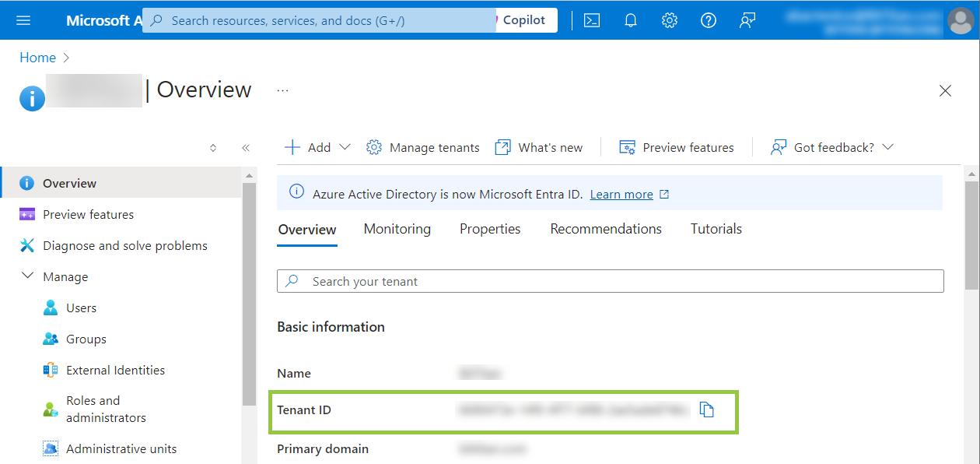
Task: Click the help question mark icon
Action: [709, 20]
